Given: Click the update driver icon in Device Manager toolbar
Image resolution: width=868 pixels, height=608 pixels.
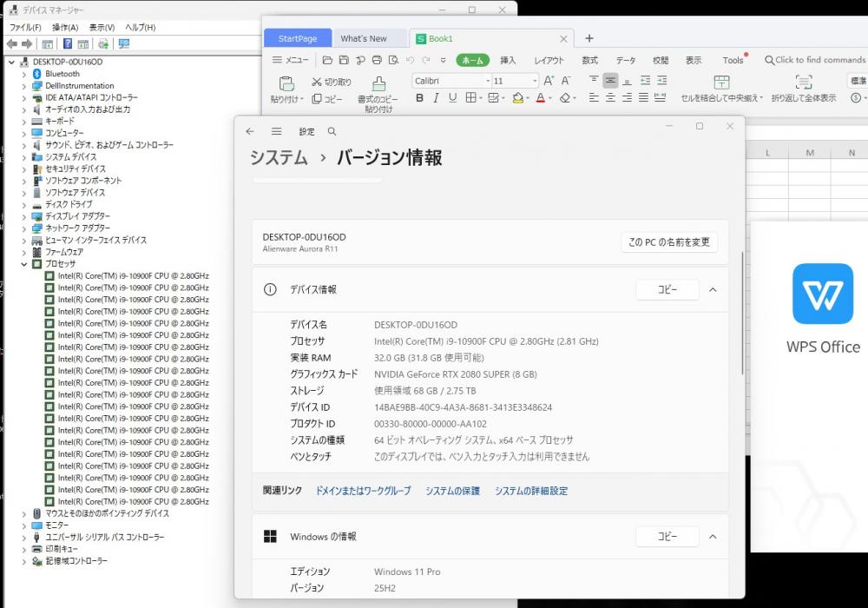Looking at the screenshot, I should pos(103,43).
